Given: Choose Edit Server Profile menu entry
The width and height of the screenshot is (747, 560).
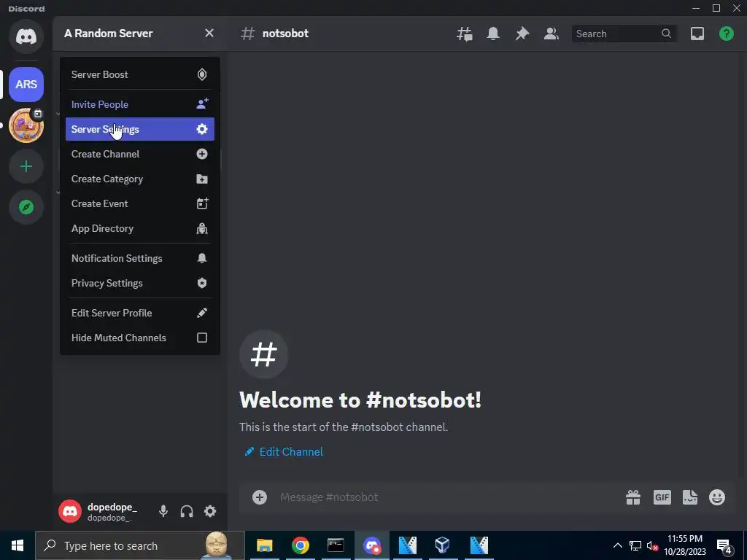Looking at the screenshot, I should pyautogui.click(x=139, y=313).
